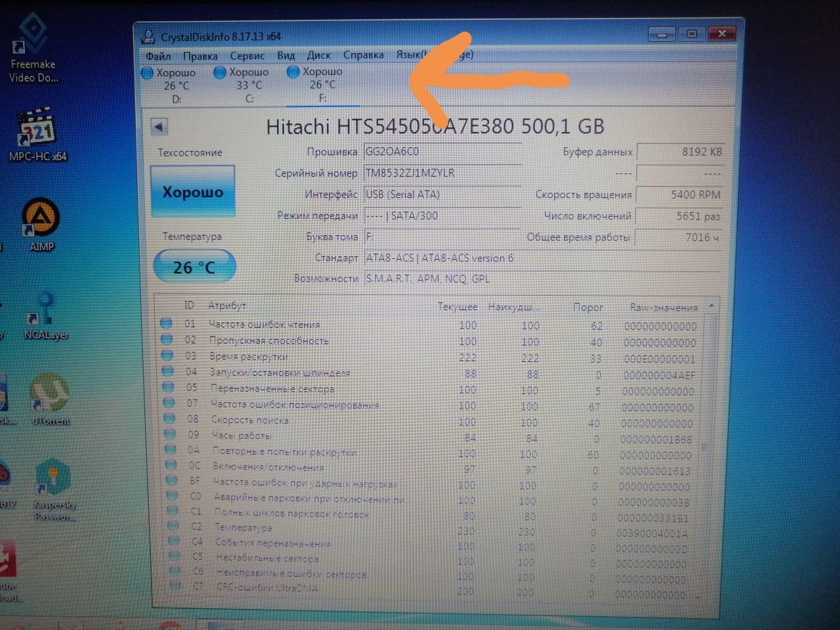Open Kaspersky Password Manager desktop shortcut
This screenshot has width=840, height=630.
coord(54,491)
